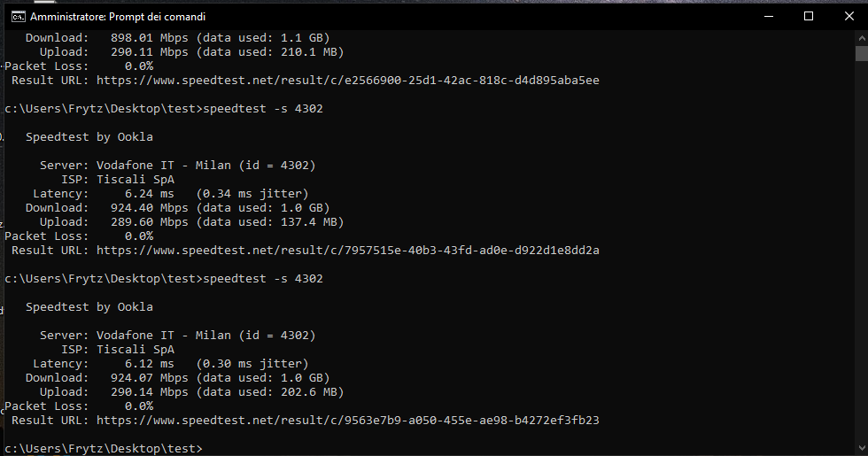Close the Prompt dei comandi window
Image resolution: width=868 pixels, height=456 pixels.
[x=849, y=17]
